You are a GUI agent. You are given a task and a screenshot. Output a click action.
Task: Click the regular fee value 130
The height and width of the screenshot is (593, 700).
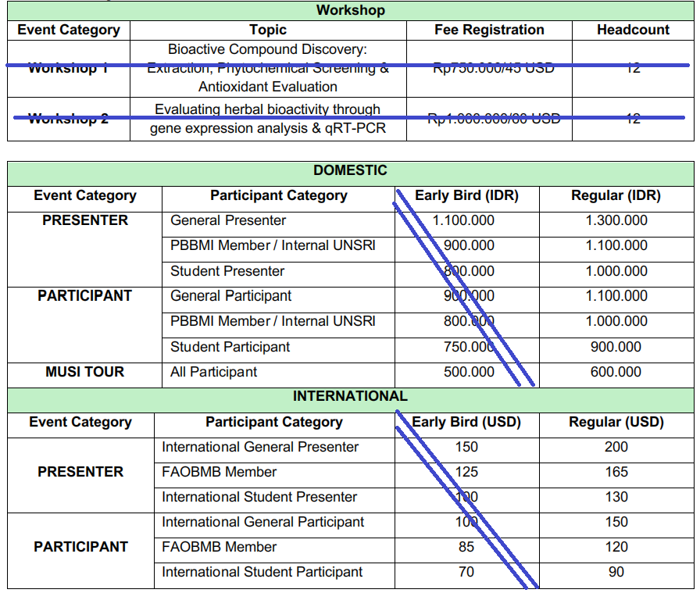[x=616, y=497]
